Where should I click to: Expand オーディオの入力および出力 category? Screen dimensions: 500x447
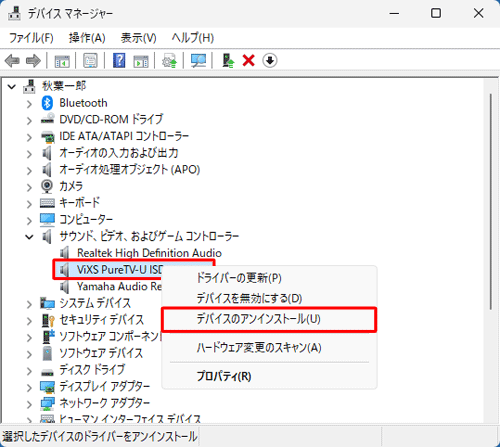click(29, 154)
